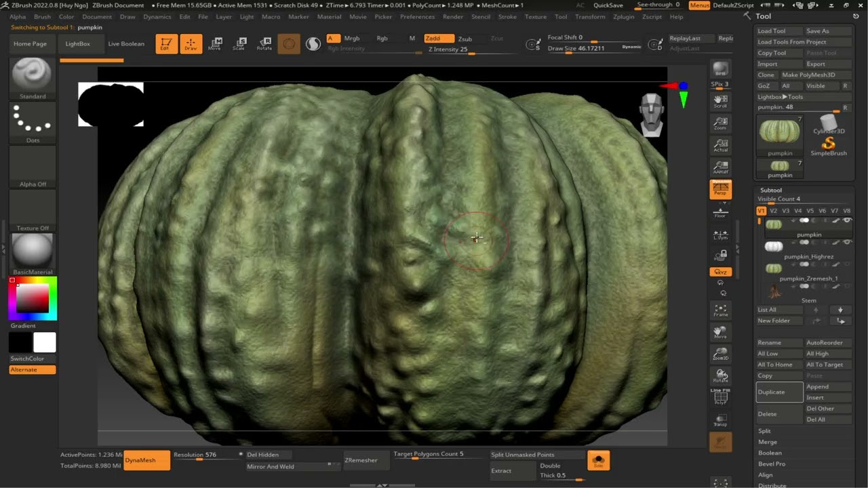Toggle eye visibility for pumpkin_Highrez subtool
The width and height of the screenshot is (868, 488).
pyautogui.click(x=847, y=242)
